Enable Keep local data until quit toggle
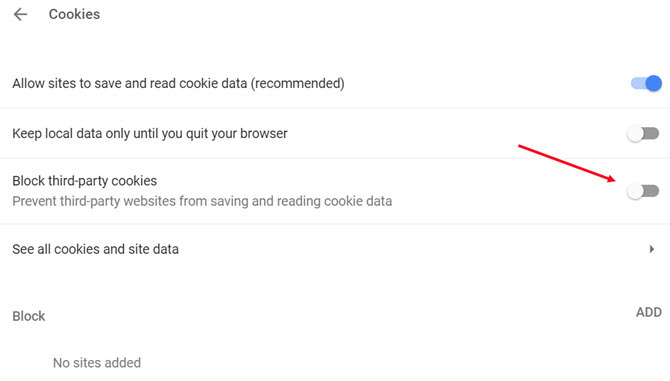This screenshot has width=670, height=381. [x=643, y=134]
